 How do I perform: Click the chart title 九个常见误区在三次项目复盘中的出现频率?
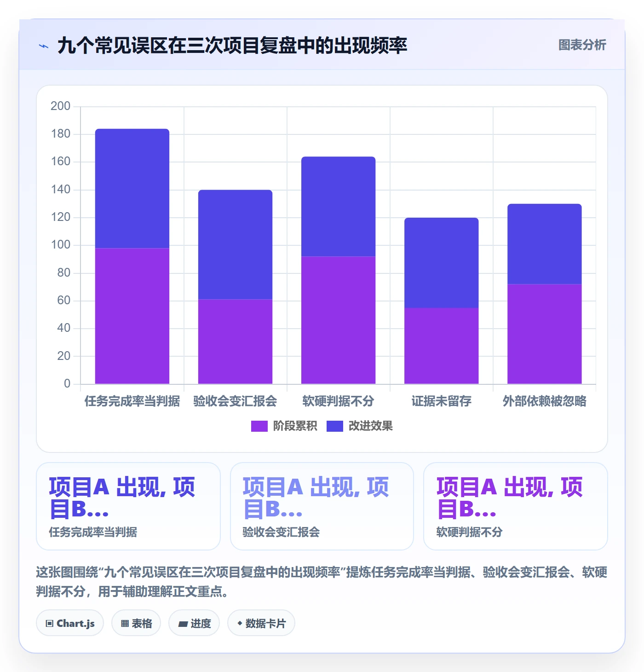coord(232,46)
